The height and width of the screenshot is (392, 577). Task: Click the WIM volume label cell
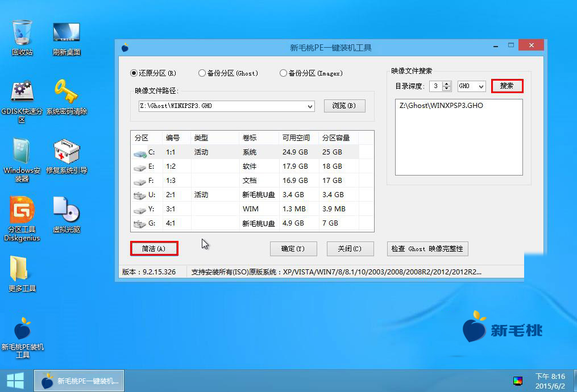pos(251,209)
